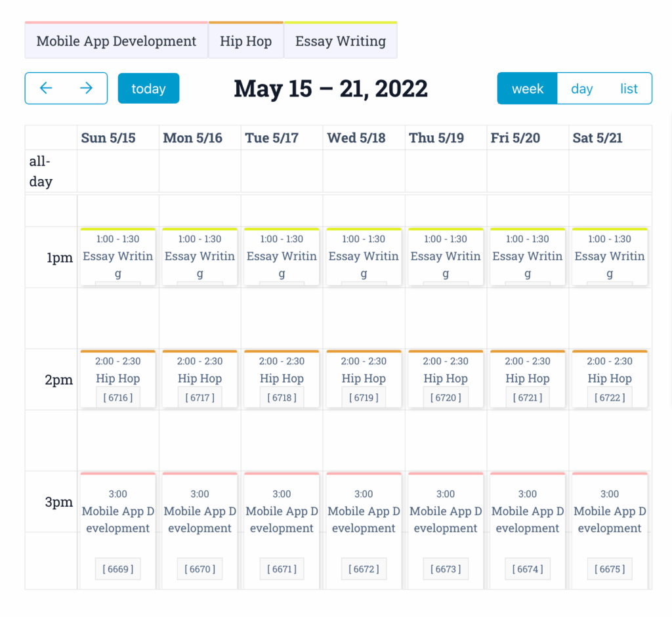The height and width of the screenshot is (617, 672).
Task: Open Tuesday 1:00 Essay Writing event
Action: (282, 257)
